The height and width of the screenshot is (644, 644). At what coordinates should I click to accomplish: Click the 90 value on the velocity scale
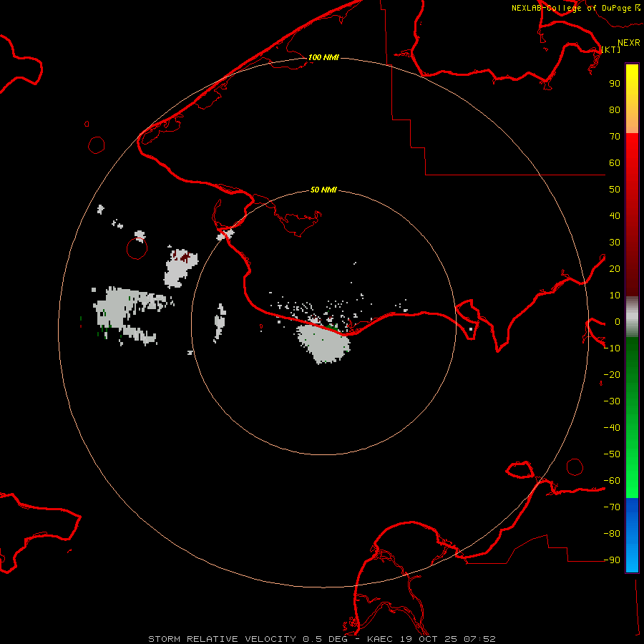point(615,84)
